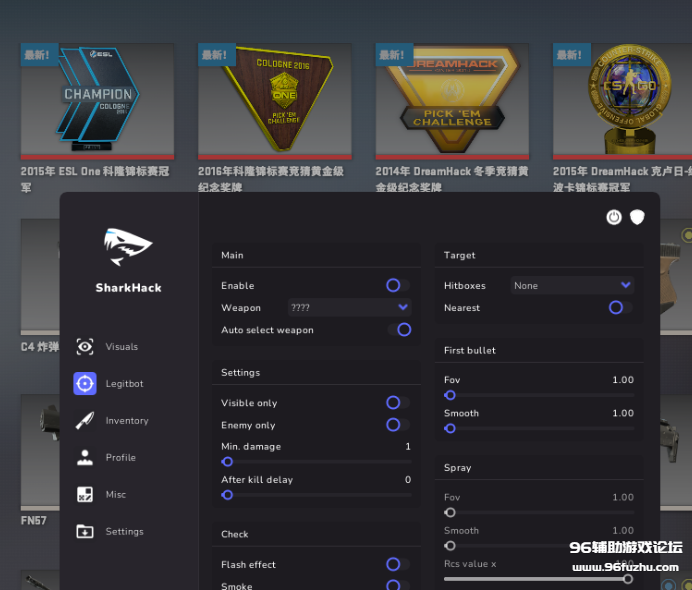Viewport: 692px width, 590px height.
Task: Open the Profile tab label
Action: 121,458
